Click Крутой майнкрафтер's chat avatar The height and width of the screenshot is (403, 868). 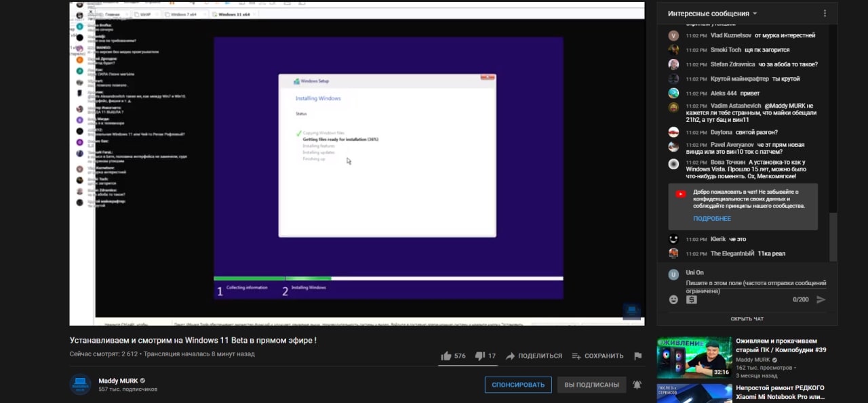pos(673,79)
